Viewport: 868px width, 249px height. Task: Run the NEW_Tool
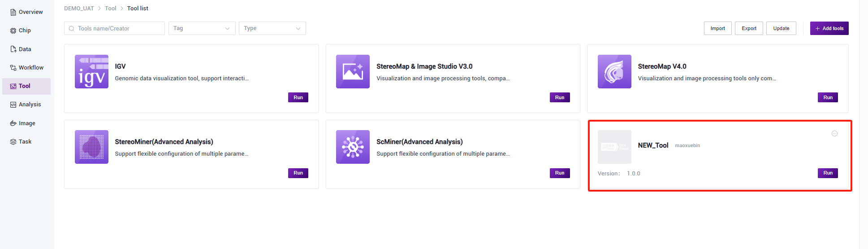828,173
